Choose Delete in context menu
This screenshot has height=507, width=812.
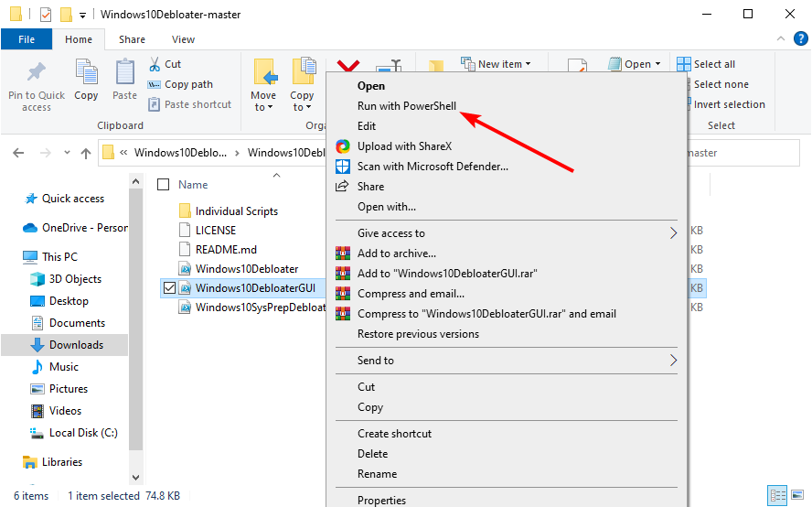[372, 454]
